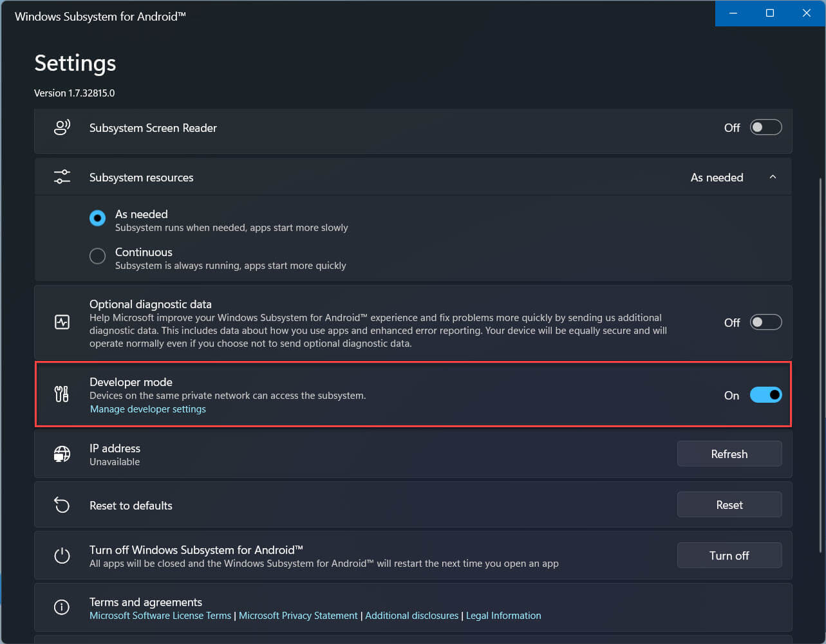Open the Legal Information link
Screen dimensions: 826x644
tap(503, 616)
